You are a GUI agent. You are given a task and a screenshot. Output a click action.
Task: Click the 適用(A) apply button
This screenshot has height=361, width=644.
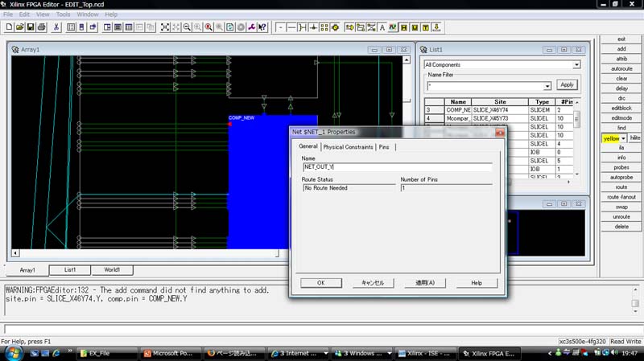coord(425,283)
